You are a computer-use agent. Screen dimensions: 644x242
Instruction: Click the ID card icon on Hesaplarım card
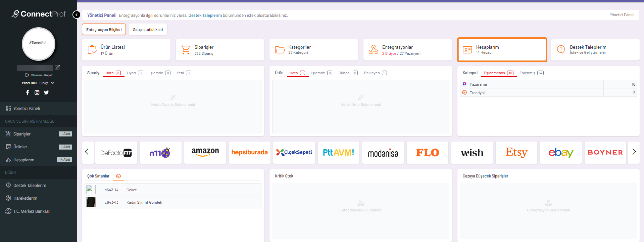467,50
